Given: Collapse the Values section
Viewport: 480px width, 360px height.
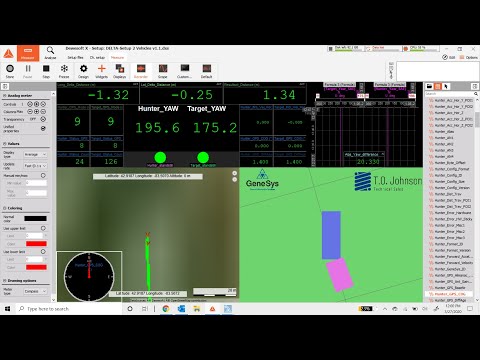Looking at the screenshot, I should (5, 144).
